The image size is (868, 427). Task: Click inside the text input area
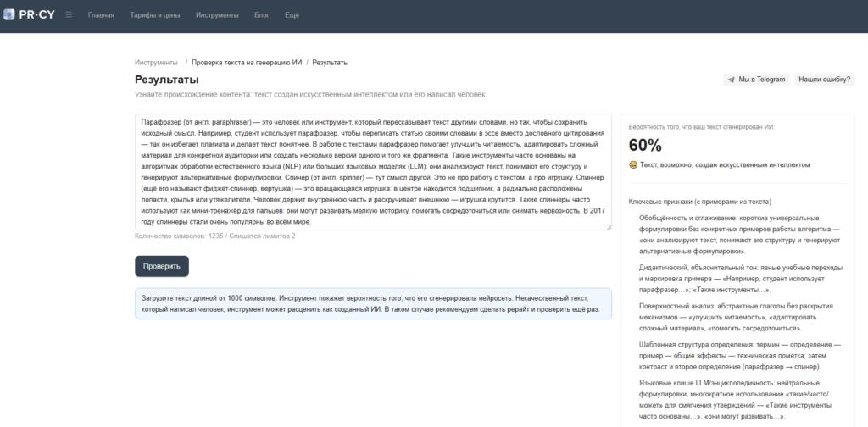click(x=373, y=172)
